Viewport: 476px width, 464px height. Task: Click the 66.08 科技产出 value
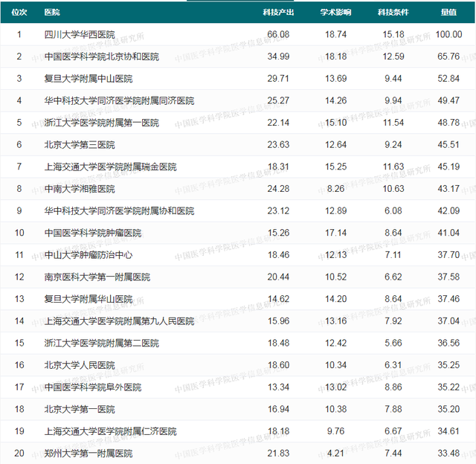click(278, 35)
